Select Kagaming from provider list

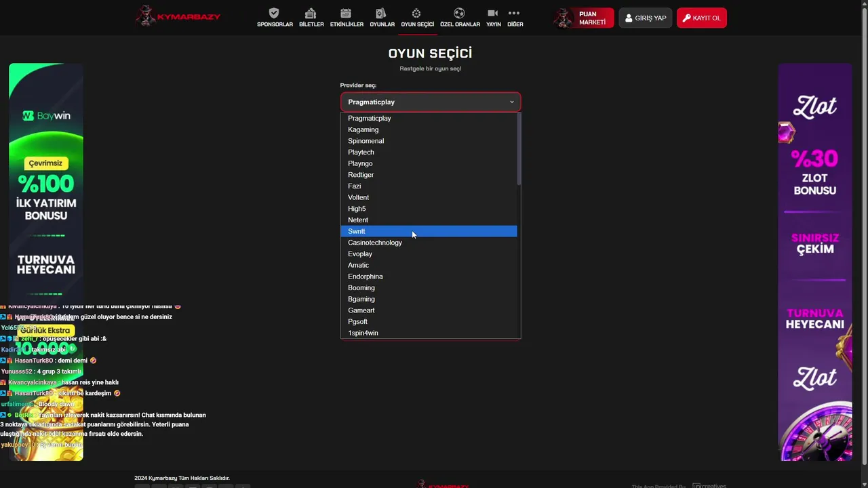point(429,129)
